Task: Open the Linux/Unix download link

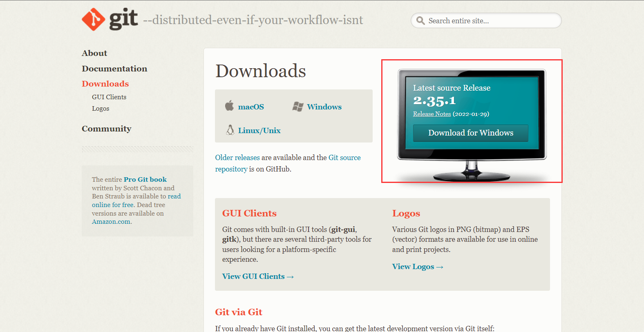Action: point(259,130)
